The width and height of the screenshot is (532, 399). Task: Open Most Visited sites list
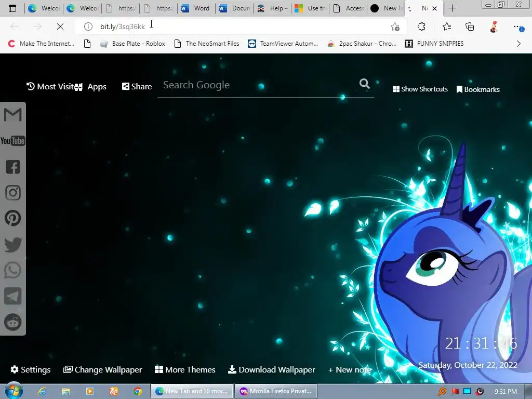tap(50, 87)
